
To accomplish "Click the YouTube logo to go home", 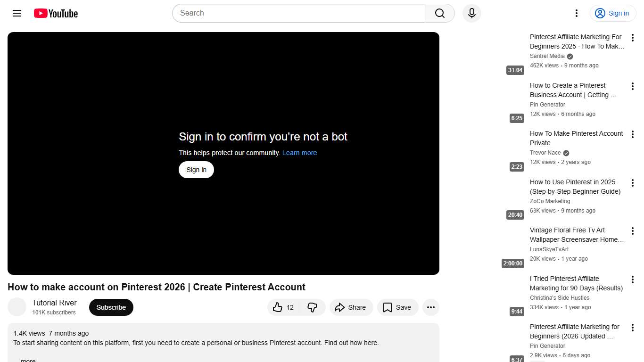I will click(55, 13).
